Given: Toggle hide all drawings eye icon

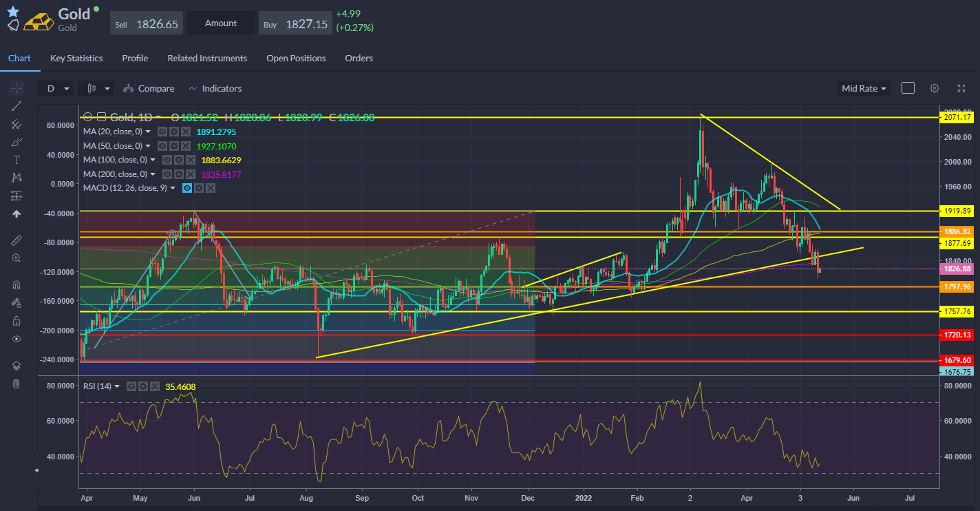Looking at the screenshot, I should 17,338.
